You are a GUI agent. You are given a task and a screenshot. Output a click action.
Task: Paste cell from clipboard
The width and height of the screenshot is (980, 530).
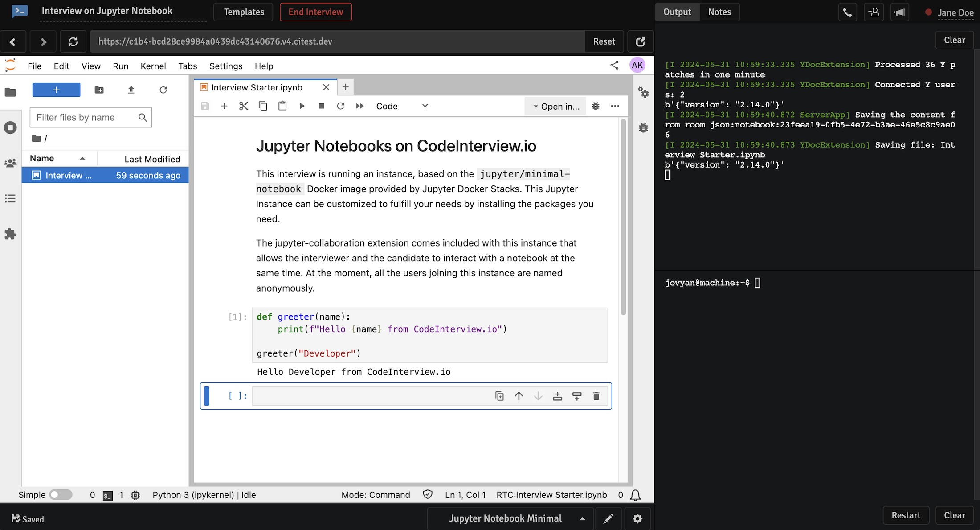coord(282,106)
